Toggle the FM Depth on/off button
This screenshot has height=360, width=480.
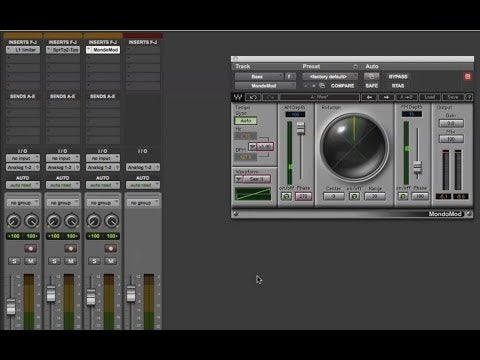coord(403,196)
